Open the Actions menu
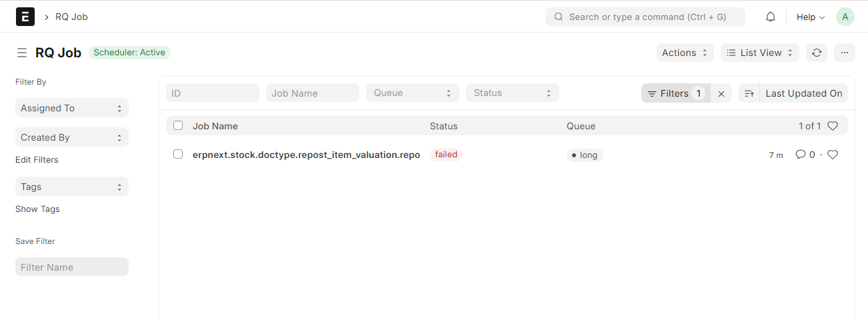 coord(685,53)
